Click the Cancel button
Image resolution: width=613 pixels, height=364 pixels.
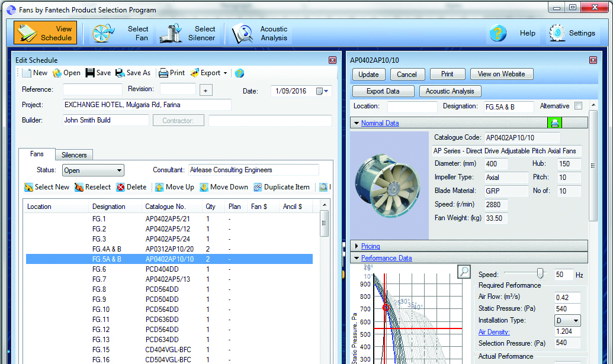[406, 74]
